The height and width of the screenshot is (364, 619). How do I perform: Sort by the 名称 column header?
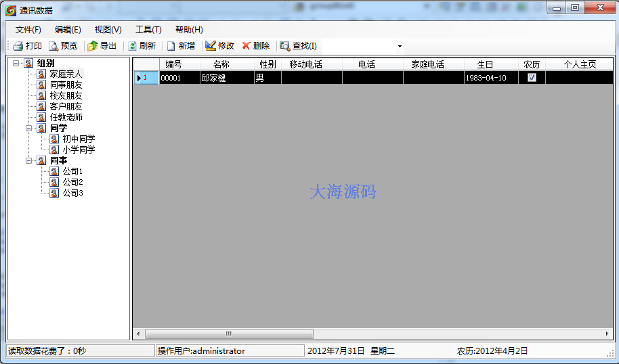(228, 65)
